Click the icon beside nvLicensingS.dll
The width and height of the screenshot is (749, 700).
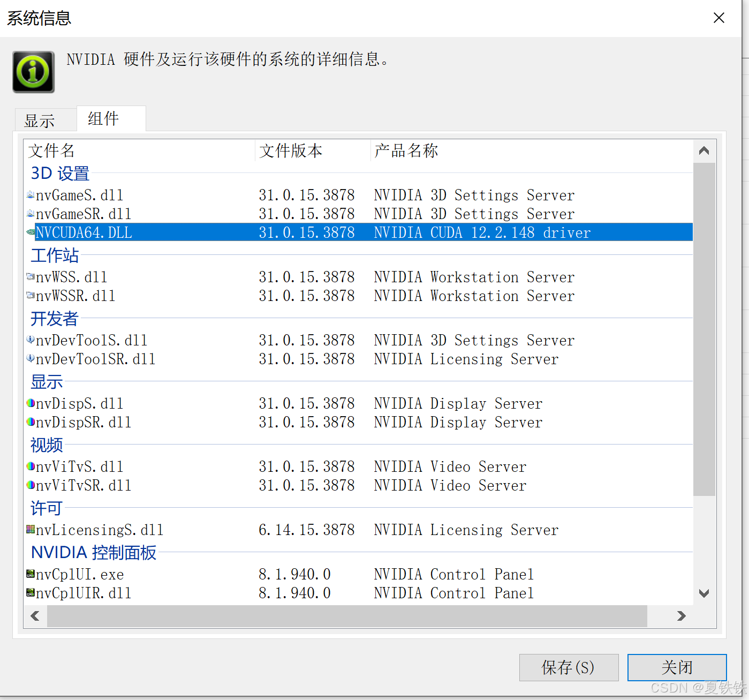tap(31, 530)
